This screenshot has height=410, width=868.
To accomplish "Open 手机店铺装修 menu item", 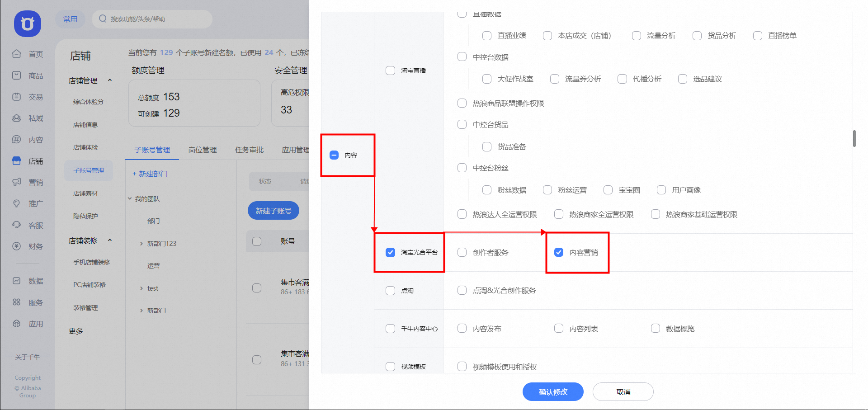I will pos(92,262).
